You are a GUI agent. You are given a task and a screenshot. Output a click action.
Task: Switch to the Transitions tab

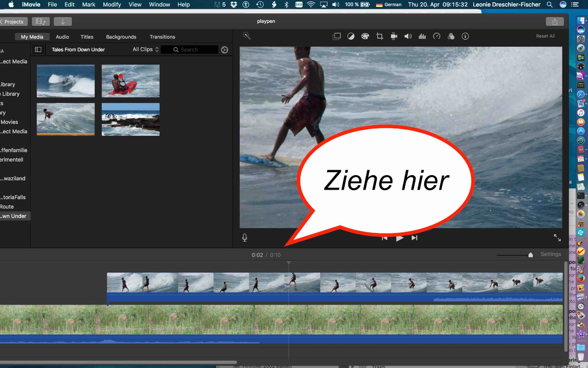tap(162, 37)
